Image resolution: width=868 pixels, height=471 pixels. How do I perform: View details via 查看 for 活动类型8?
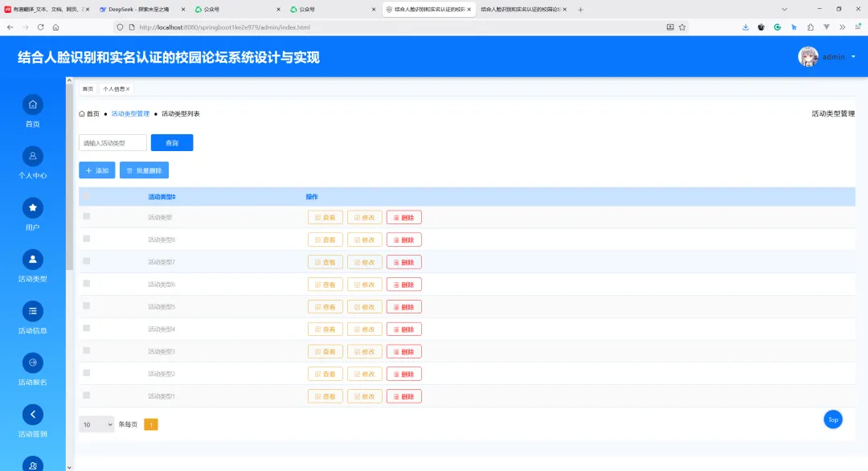[325, 240]
